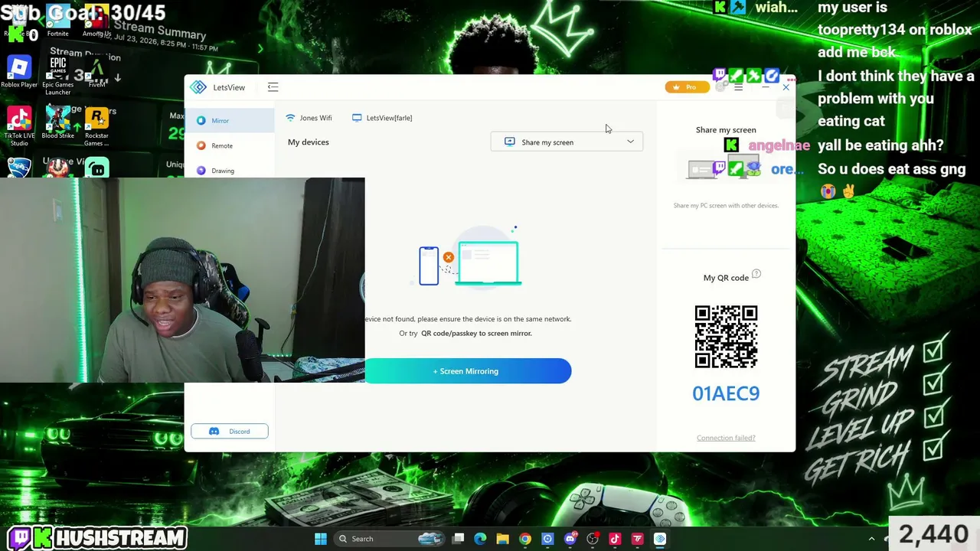The width and height of the screenshot is (980, 551).
Task: Select the FiveM desktop shortcut
Action: coord(96,73)
